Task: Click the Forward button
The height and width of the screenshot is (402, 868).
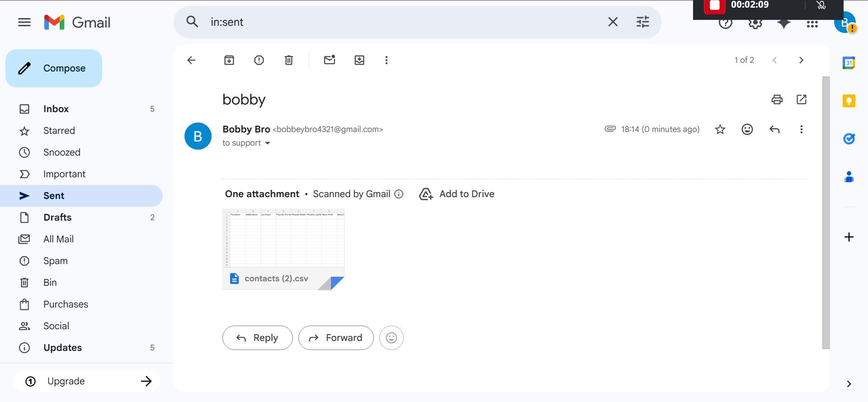Action: [336, 338]
